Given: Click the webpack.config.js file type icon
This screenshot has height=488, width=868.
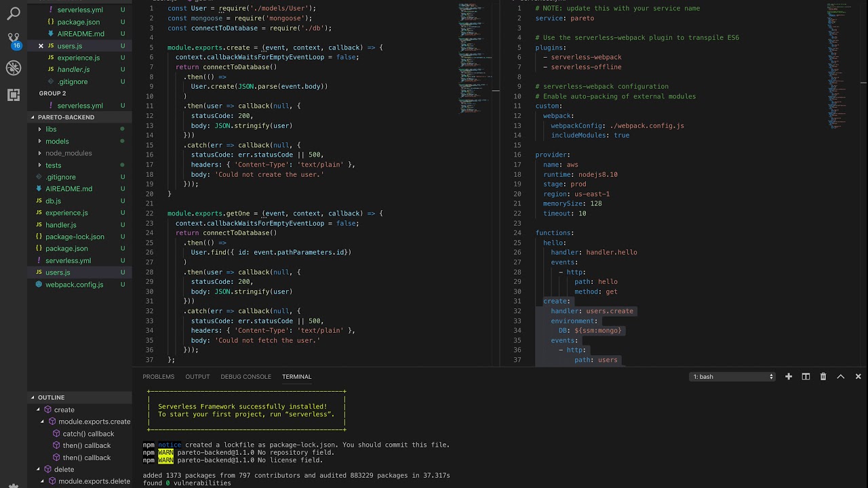Looking at the screenshot, I should click(x=39, y=285).
